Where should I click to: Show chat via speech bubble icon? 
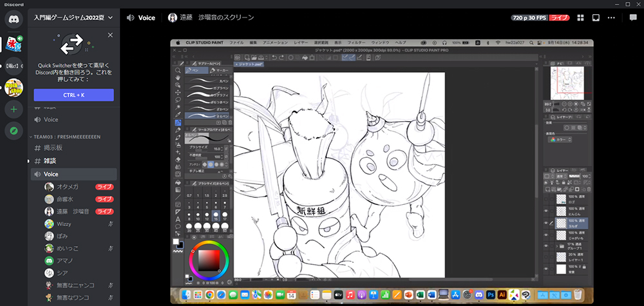(633, 17)
